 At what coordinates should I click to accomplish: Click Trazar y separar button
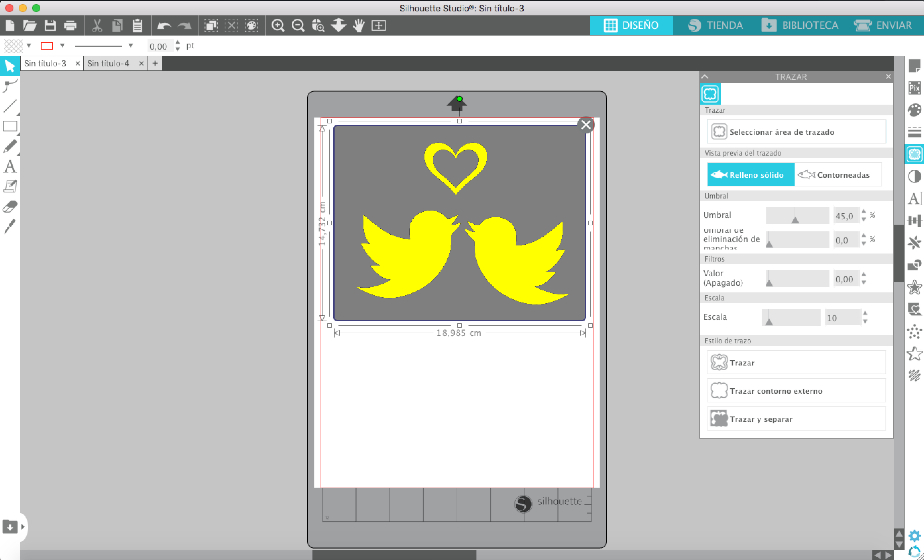pos(797,418)
